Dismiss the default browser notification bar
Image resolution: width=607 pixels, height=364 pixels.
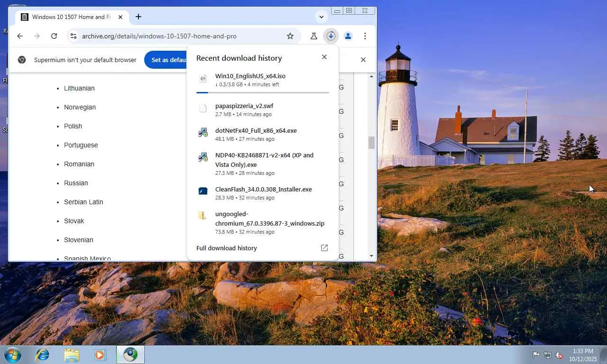363,60
